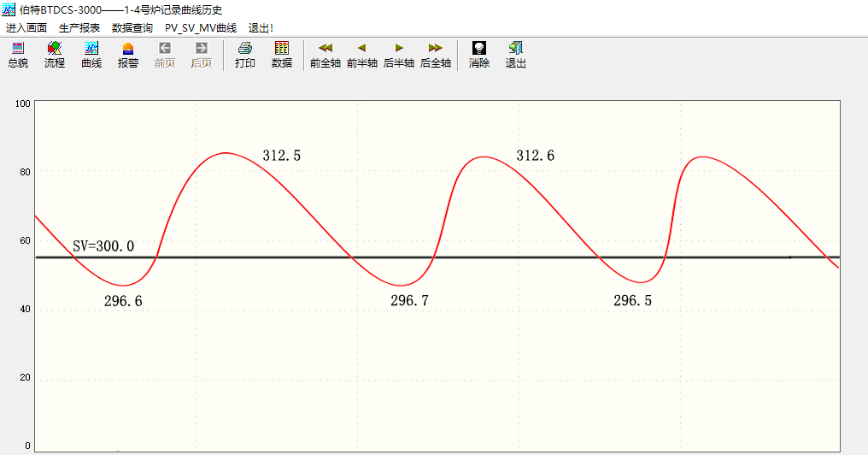Open the 进入画面 menu

[26, 27]
